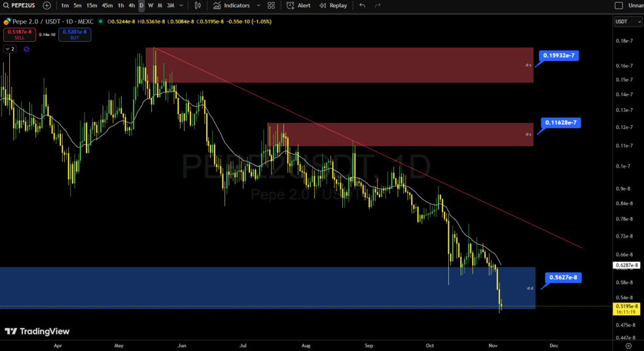The height and width of the screenshot is (351, 644).
Task: Select the W weekly timeframe
Action: [x=151, y=5]
